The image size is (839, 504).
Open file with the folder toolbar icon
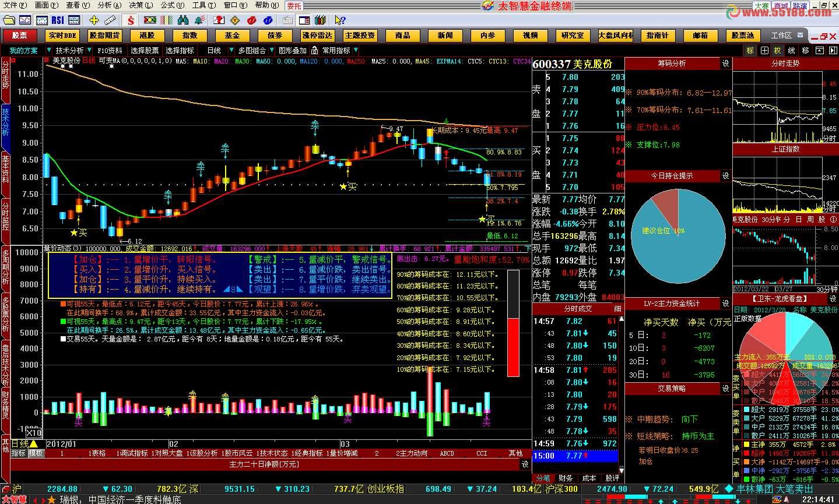[8, 20]
